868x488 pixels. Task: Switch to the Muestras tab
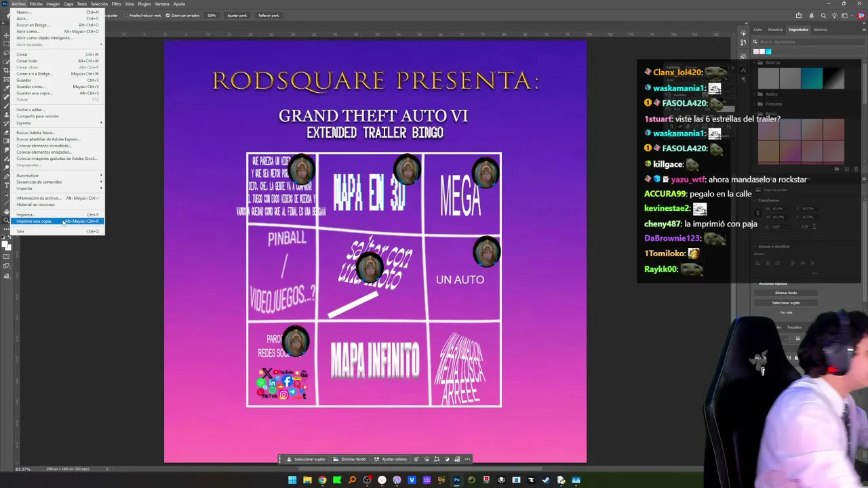[775, 29]
